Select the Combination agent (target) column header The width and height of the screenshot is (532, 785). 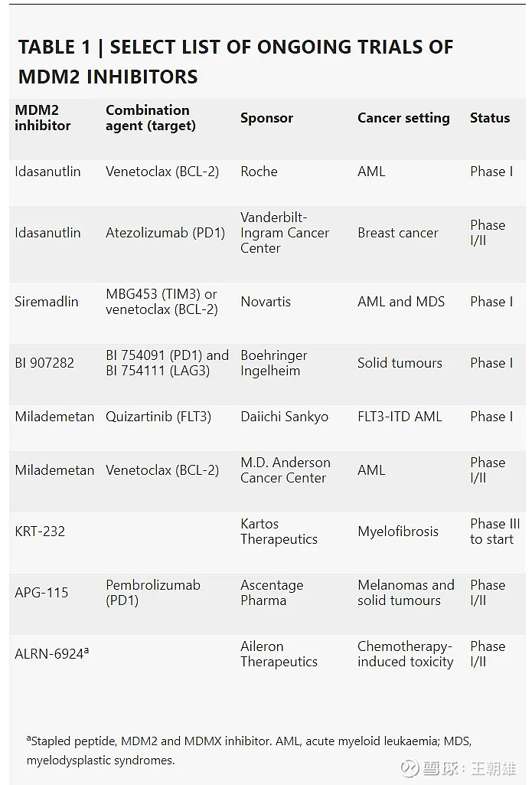tap(151, 118)
